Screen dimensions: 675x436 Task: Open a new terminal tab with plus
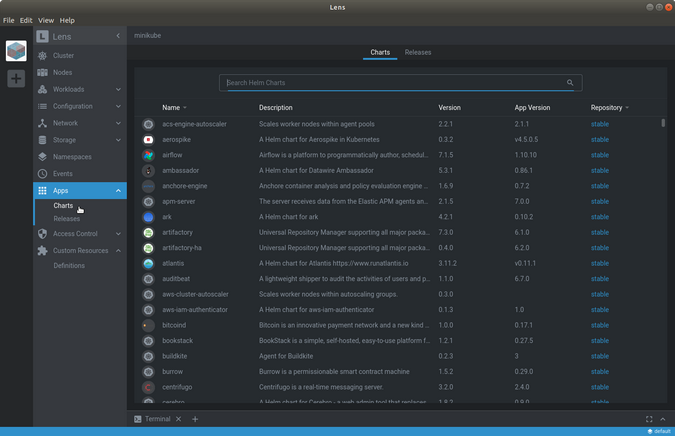click(195, 419)
